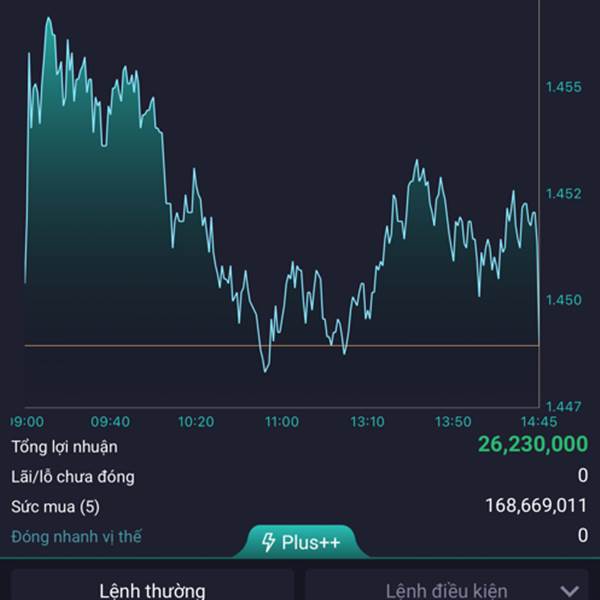600x600 pixels.
Task: Tap the orange reference price line
Action: coord(282,346)
